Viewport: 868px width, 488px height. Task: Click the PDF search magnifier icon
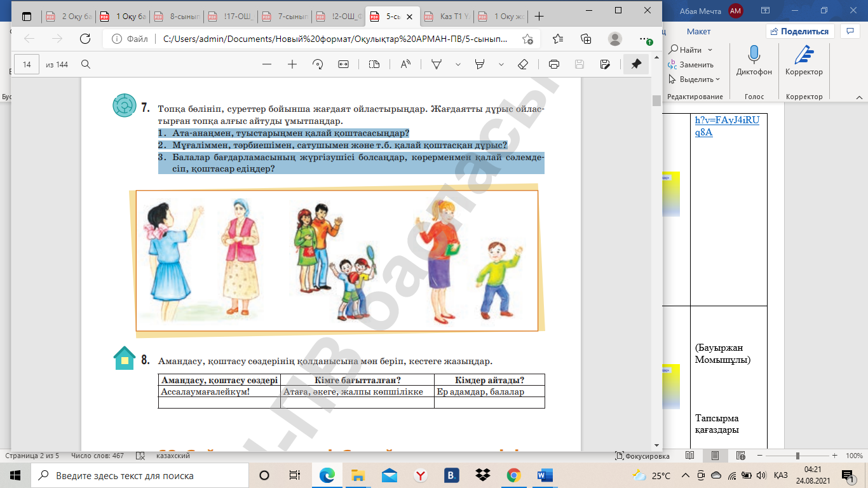click(86, 64)
